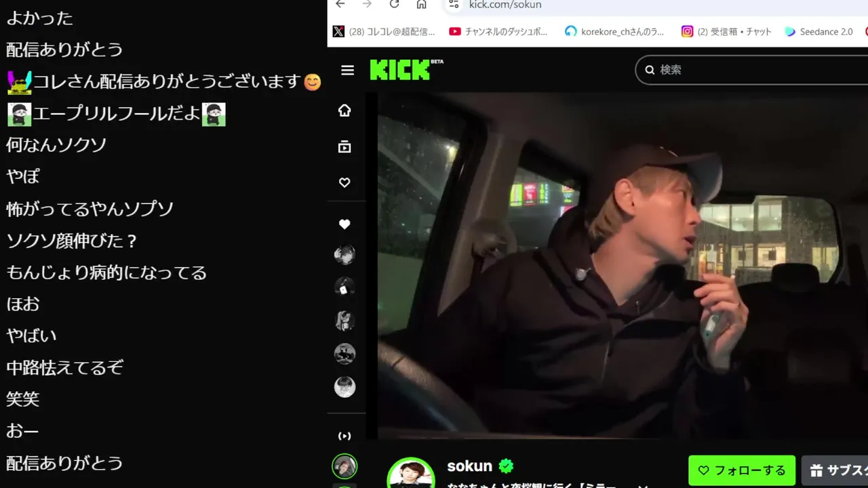Screen dimensions: 868x488
Task: Open the outlined heart Following icon
Action: [x=344, y=182]
